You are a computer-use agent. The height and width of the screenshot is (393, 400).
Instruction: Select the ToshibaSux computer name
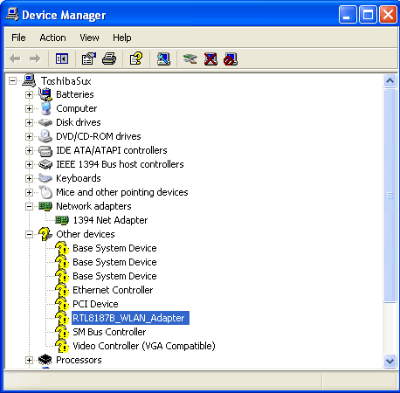[x=66, y=81]
